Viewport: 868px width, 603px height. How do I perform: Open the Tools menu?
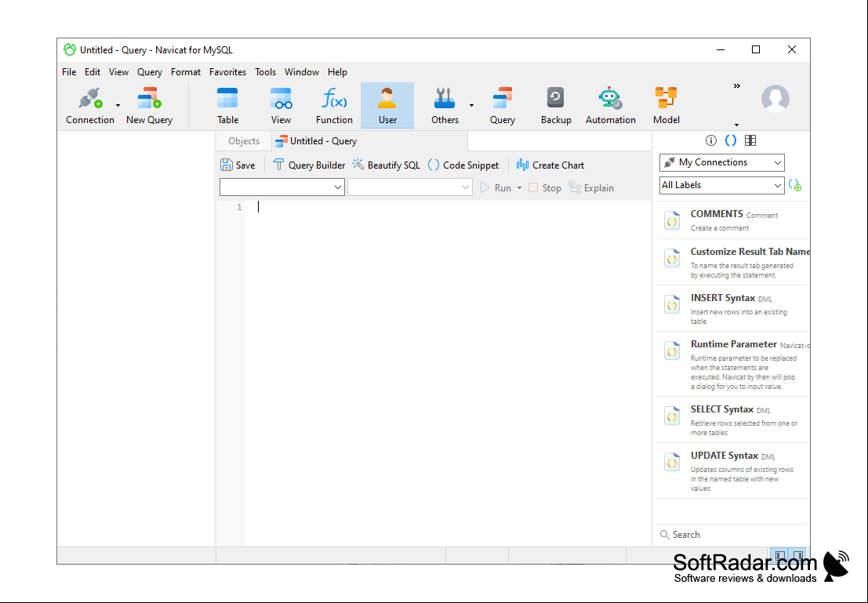pos(265,72)
